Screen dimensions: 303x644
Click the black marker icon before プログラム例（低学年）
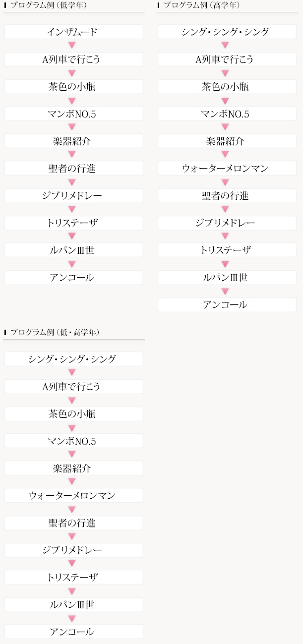(5, 5)
